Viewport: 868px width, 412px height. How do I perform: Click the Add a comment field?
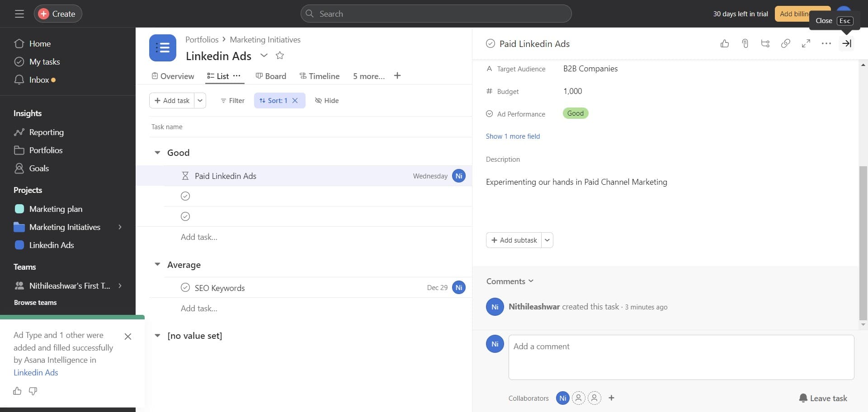681,357
